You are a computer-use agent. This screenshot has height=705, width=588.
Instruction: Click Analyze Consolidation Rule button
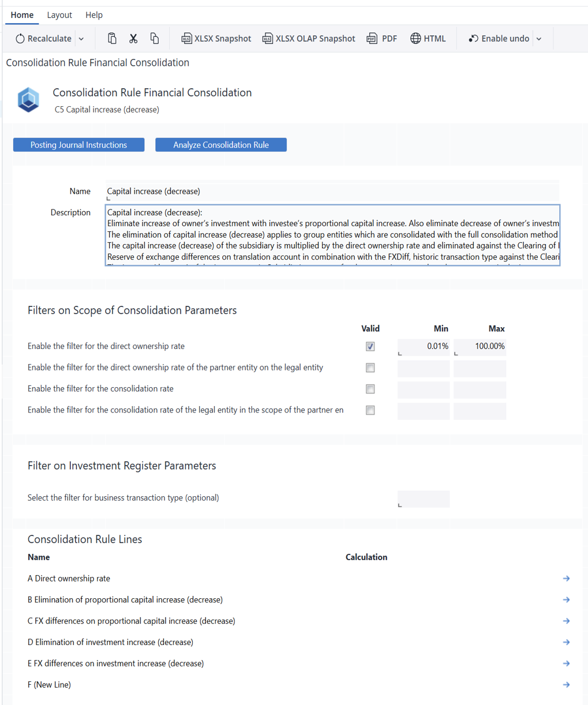tap(221, 145)
